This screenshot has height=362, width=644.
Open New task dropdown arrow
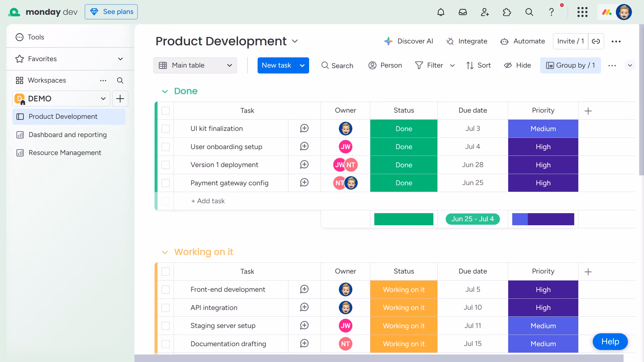click(302, 65)
